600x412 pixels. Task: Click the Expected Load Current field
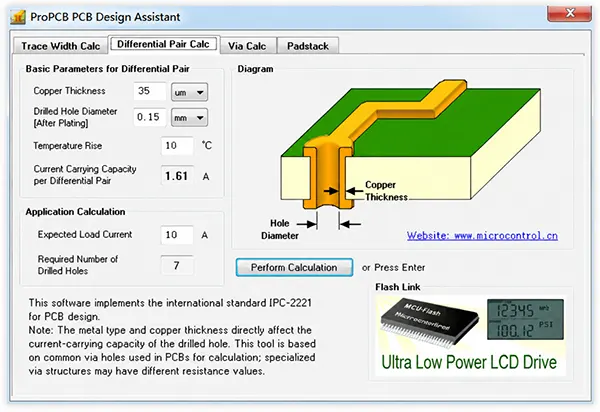(177, 235)
